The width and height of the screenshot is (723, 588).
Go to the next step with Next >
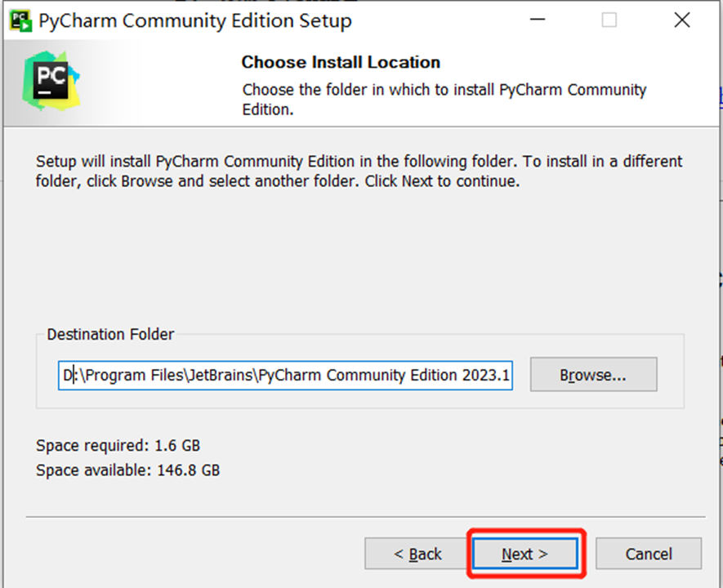point(525,554)
